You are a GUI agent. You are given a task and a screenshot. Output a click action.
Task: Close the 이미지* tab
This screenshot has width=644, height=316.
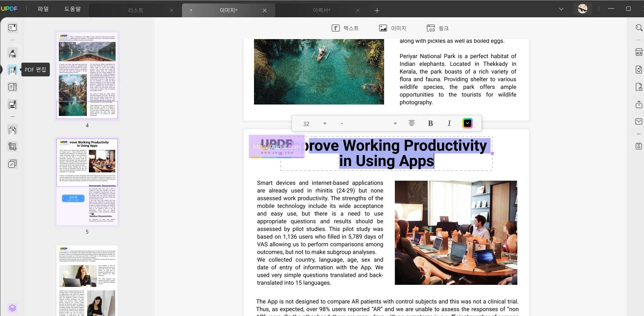tap(265, 11)
